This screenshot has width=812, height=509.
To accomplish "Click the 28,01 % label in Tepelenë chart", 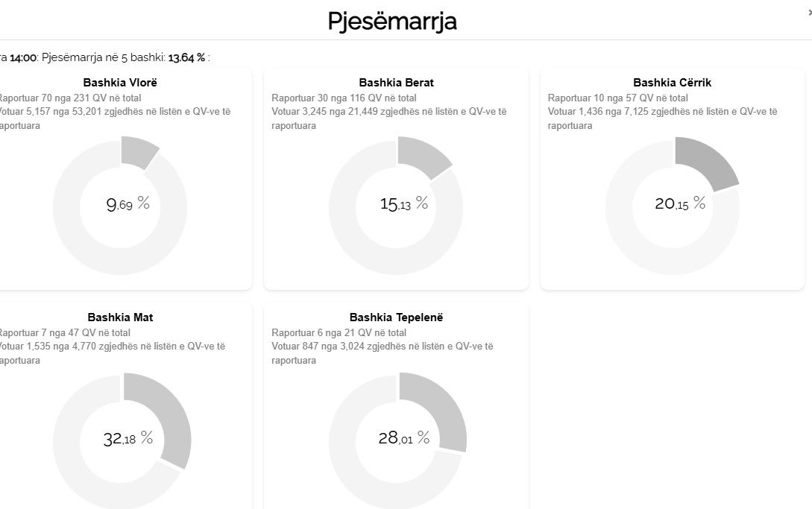I will click(403, 438).
